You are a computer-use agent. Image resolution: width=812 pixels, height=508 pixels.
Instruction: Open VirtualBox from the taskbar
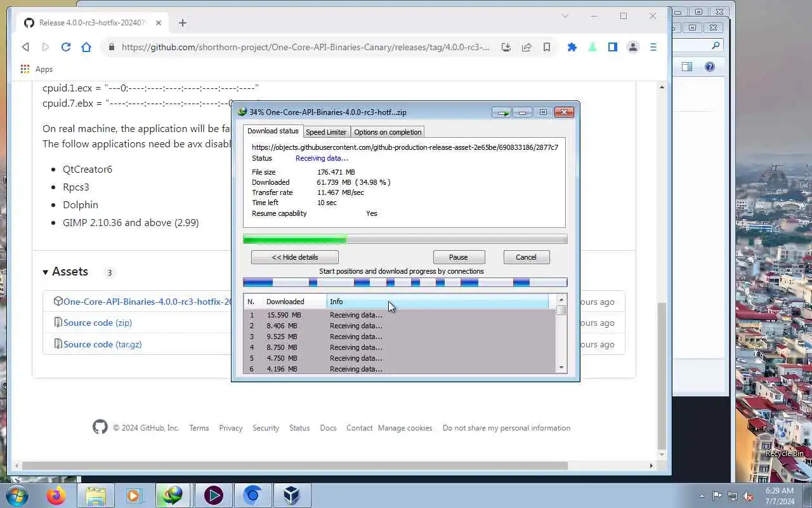pyautogui.click(x=291, y=495)
